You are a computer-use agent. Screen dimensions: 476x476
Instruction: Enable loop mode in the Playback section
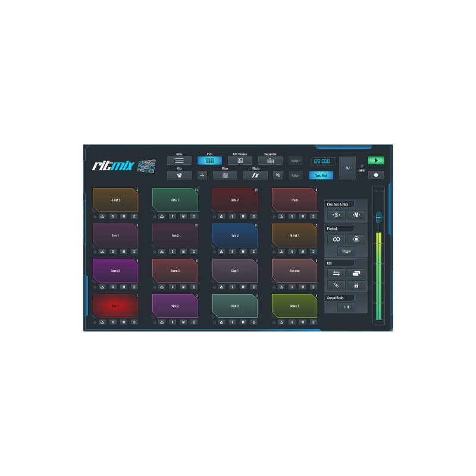(336, 239)
